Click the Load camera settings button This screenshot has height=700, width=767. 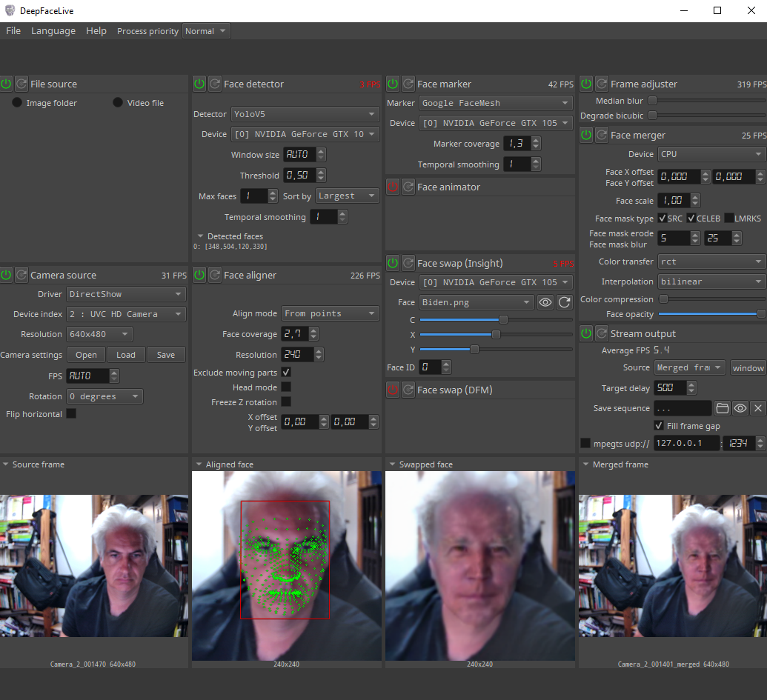(126, 355)
